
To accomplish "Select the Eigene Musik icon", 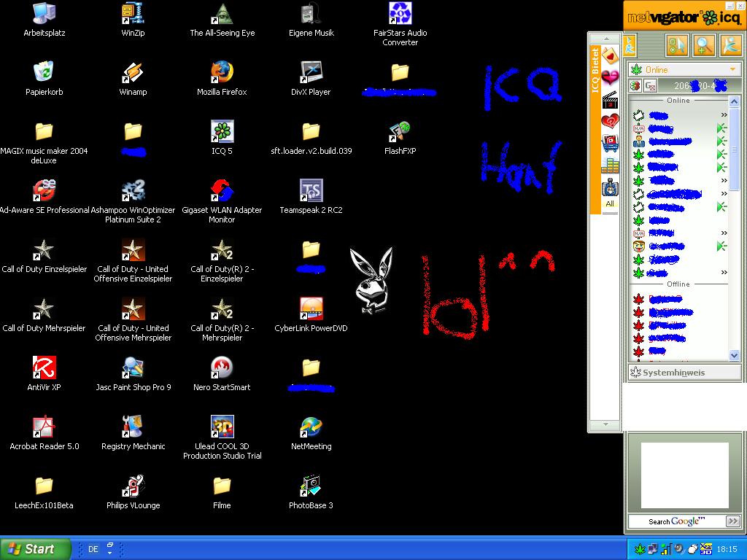I will (x=311, y=20).
